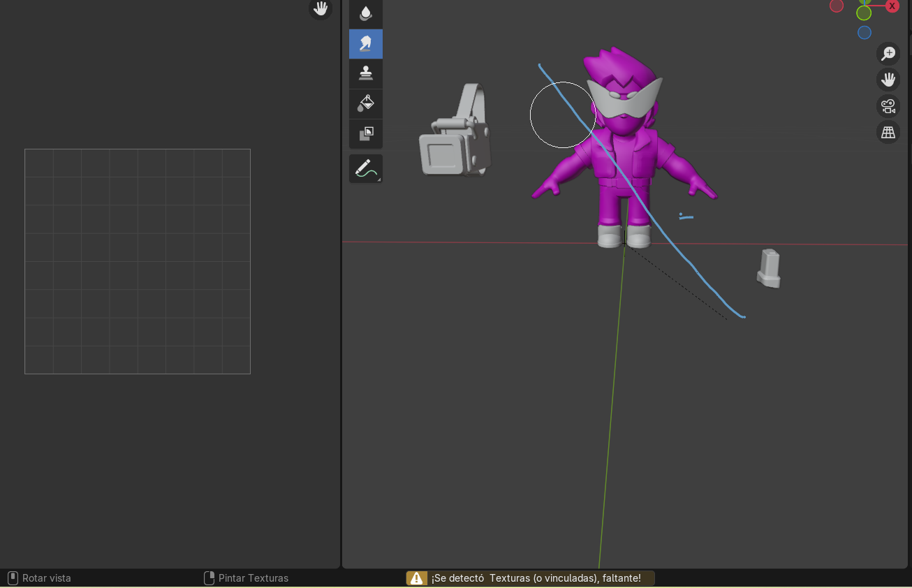912x588 pixels.
Task: Select the highlighted Smear finger tool
Action: tap(366, 43)
